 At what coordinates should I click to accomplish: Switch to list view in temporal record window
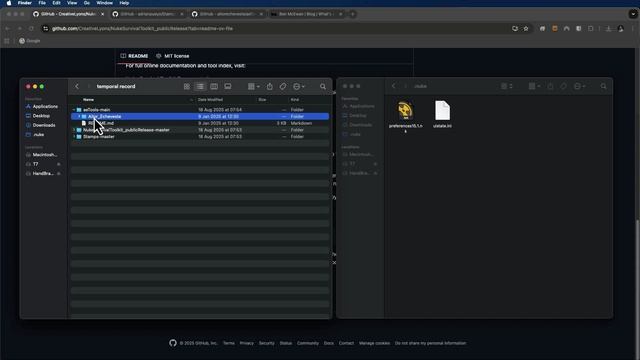[x=200, y=87]
